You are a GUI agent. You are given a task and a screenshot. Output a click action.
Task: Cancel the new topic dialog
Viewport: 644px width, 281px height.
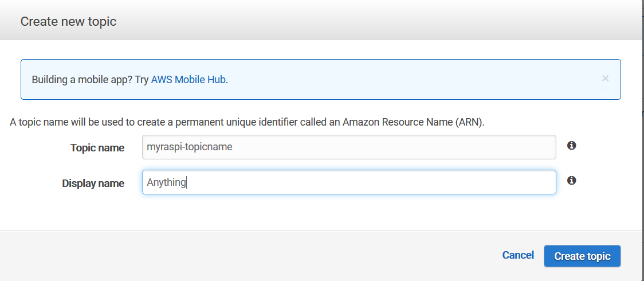(518, 255)
